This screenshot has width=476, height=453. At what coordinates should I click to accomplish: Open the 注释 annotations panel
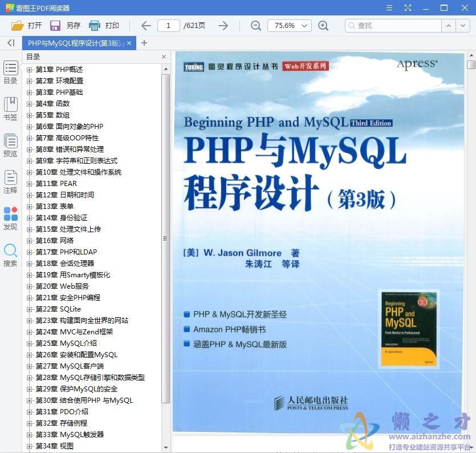pyautogui.click(x=11, y=181)
